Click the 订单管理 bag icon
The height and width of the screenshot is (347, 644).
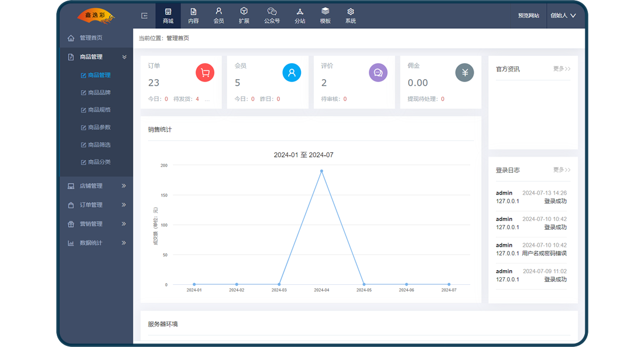71,205
